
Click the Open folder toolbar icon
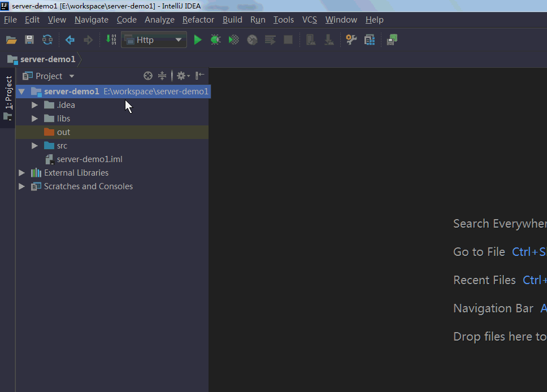(x=11, y=40)
